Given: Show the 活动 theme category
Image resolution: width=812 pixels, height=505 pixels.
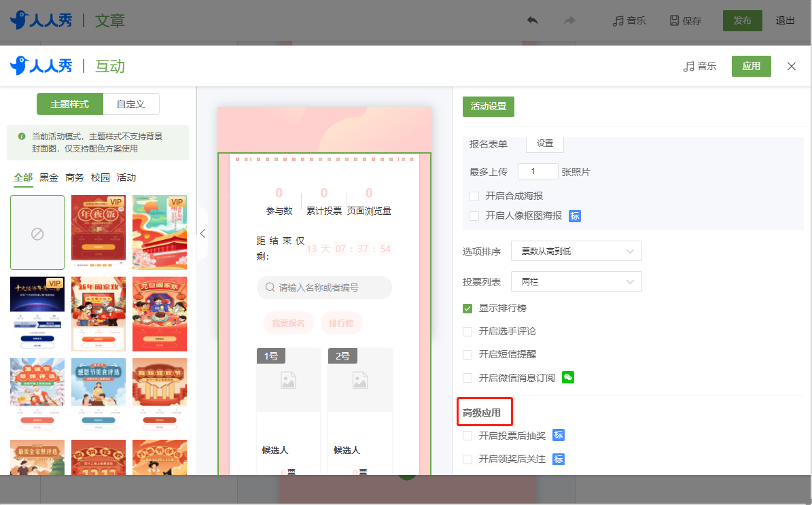Looking at the screenshot, I should click(x=126, y=177).
